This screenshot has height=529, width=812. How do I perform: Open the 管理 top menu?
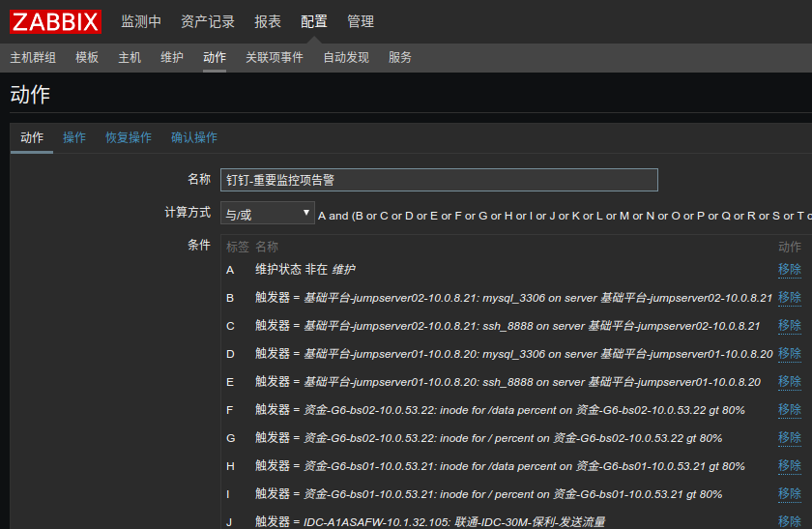coord(361,22)
